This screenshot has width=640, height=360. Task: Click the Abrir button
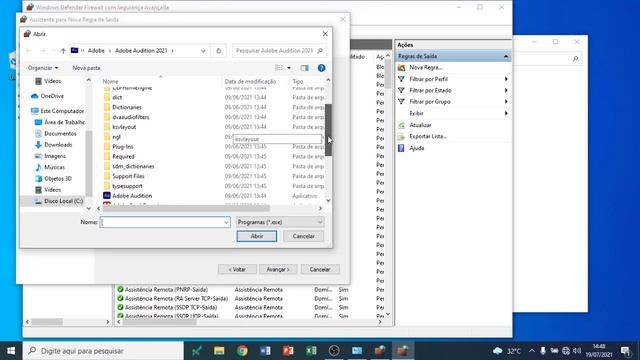tap(257, 236)
